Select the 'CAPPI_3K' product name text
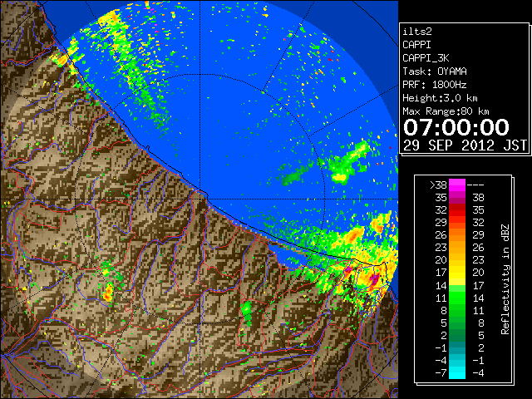The height and width of the screenshot is (399, 532). [x=426, y=58]
